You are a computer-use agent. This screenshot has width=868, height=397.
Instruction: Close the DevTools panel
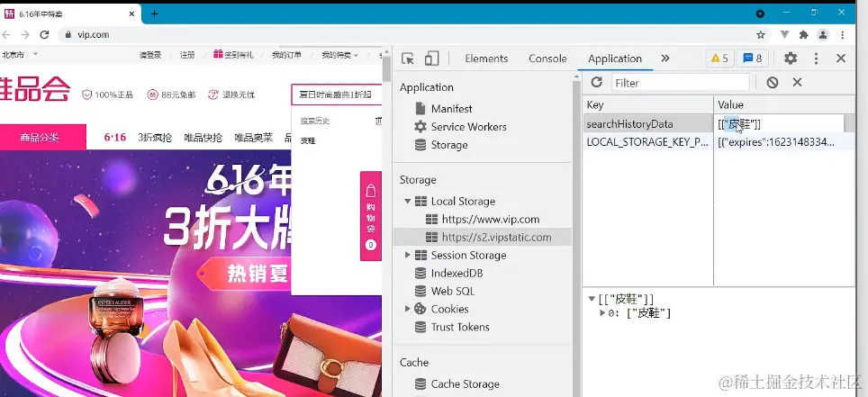[841, 59]
